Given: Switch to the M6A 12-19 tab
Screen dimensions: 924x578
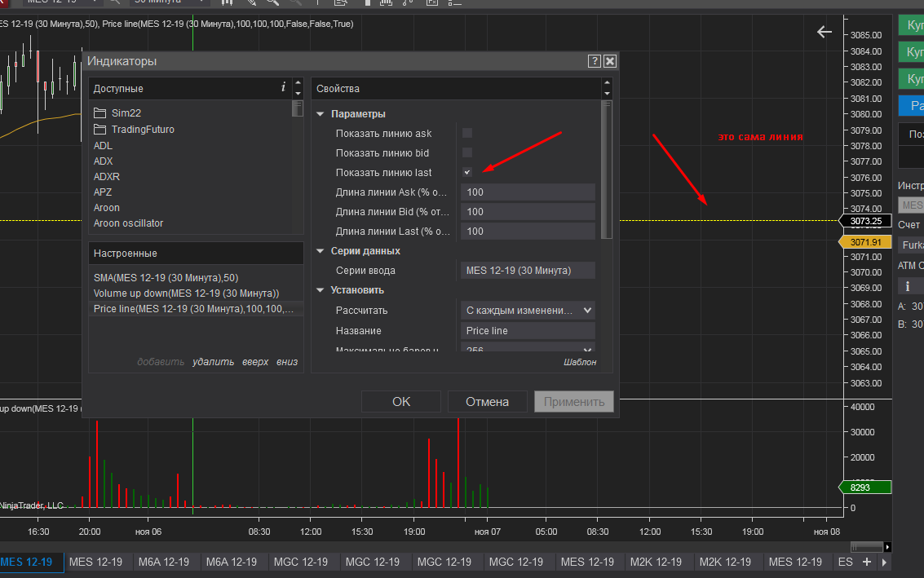Looking at the screenshot, I should click(x=163, y=562).
